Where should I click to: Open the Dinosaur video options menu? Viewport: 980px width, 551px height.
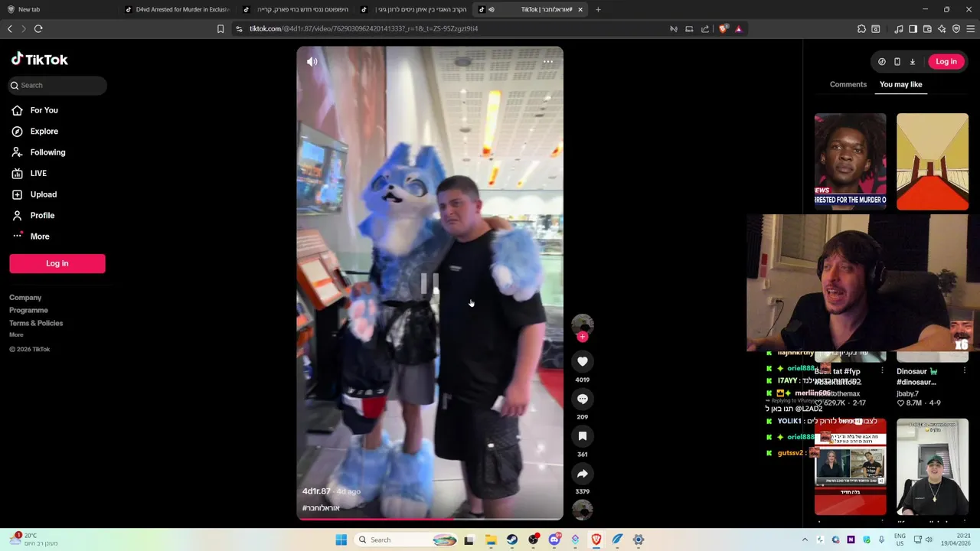click(964, 371)
